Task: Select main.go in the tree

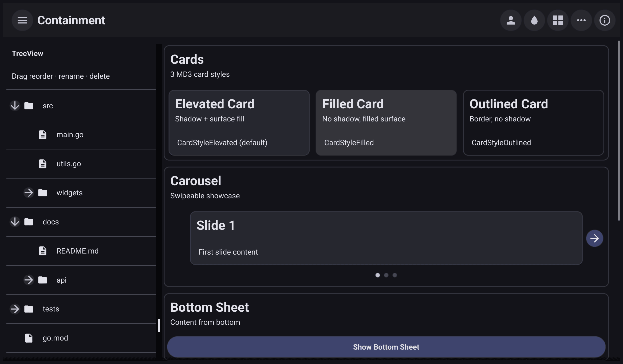Action: pos(70,135)
